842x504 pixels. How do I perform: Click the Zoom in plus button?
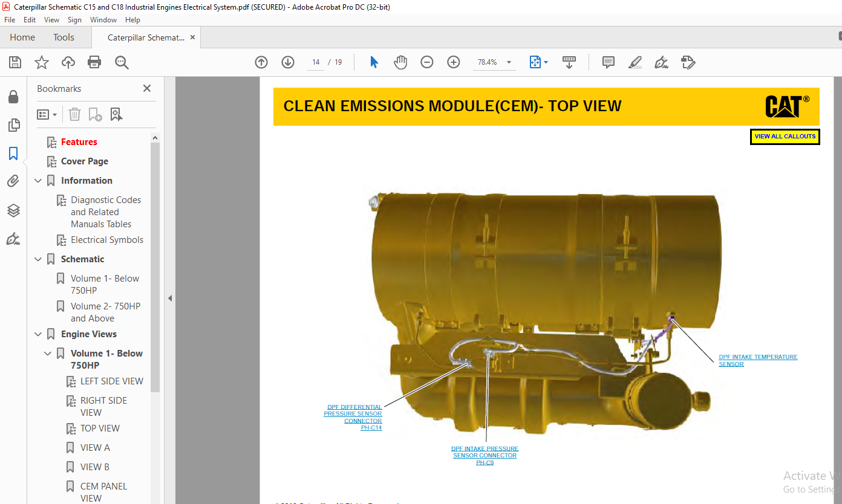point(454,62)
